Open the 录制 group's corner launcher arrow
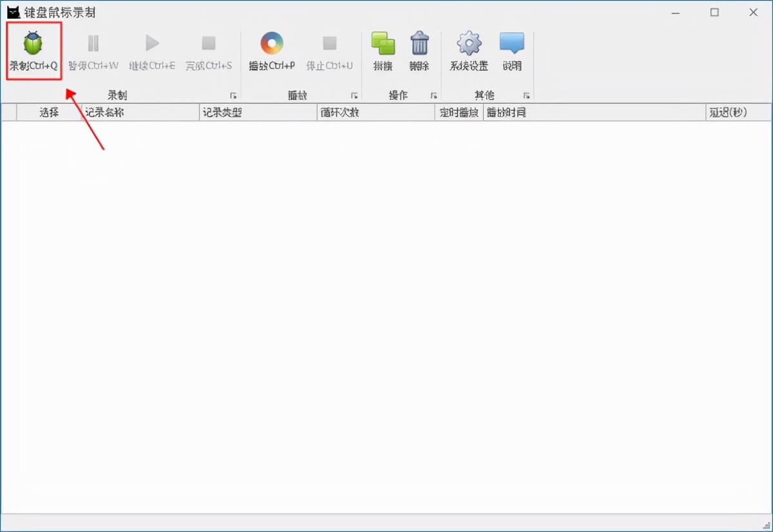The image size is (773, 532). [x=233, y=95]
